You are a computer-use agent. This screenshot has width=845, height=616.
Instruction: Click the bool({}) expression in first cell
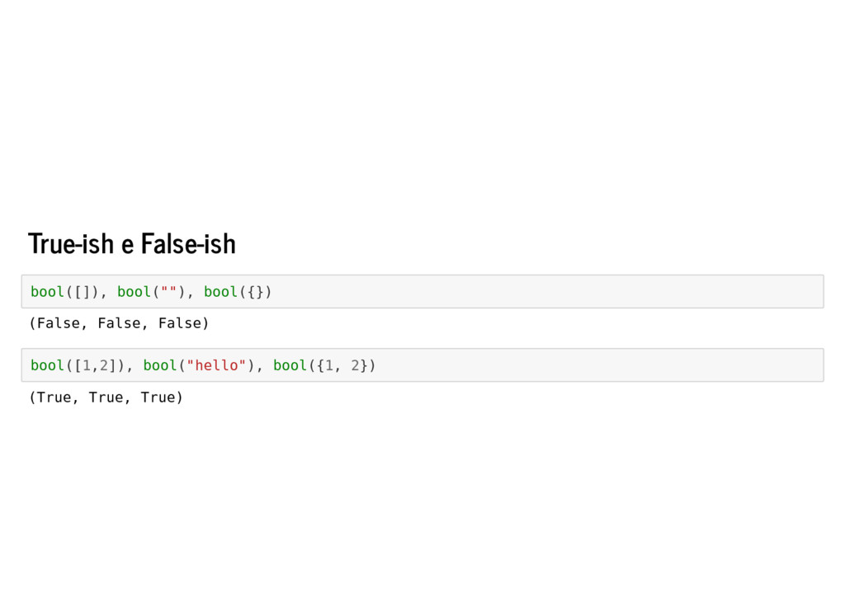coord(238,292)
